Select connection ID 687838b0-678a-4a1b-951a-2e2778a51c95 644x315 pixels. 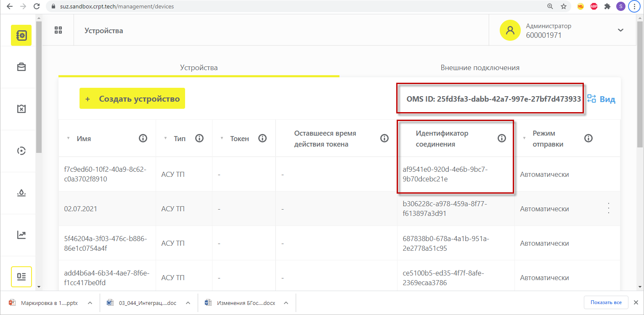(x=446, y=243)
